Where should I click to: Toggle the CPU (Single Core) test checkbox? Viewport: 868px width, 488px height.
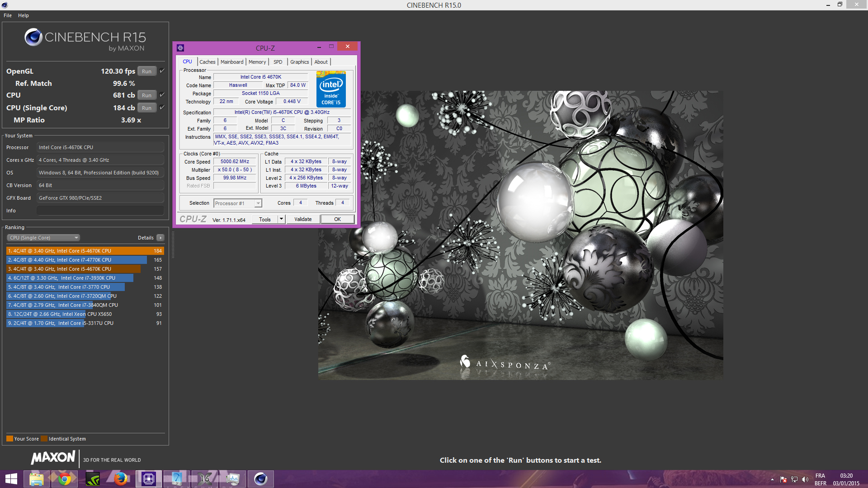pos(162,108)
